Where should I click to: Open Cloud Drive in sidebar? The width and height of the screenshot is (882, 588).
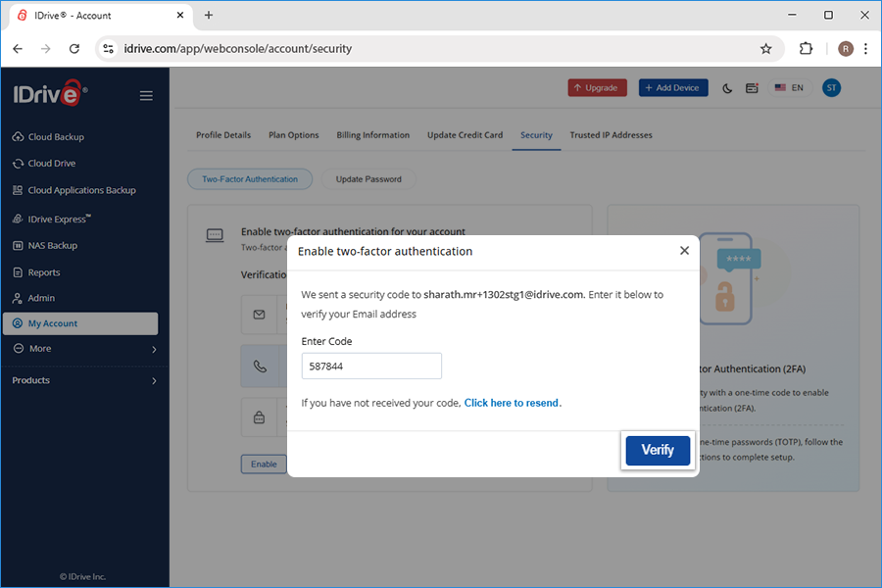pos(51,164)
